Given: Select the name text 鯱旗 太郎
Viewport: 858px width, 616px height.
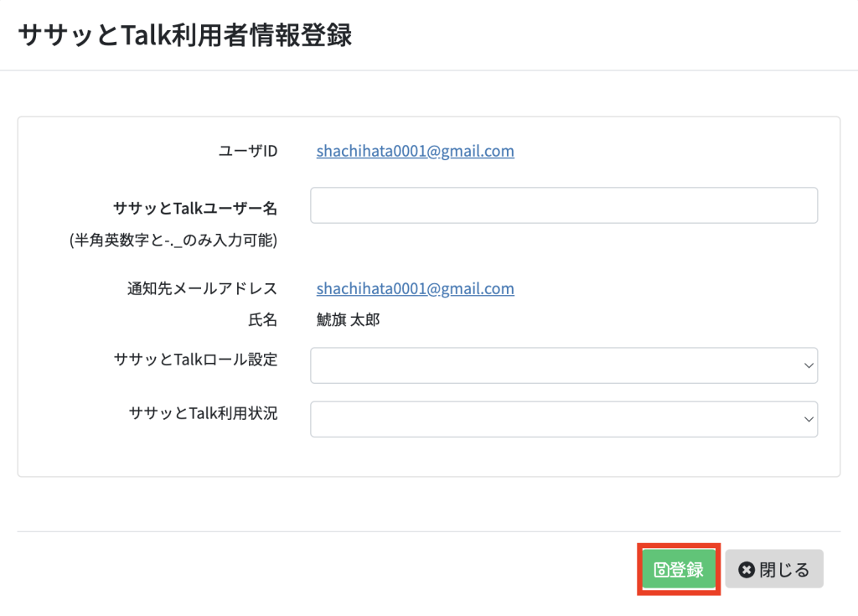Looking at the screenshot, I should pyautogui.click(x=348, y=319).
